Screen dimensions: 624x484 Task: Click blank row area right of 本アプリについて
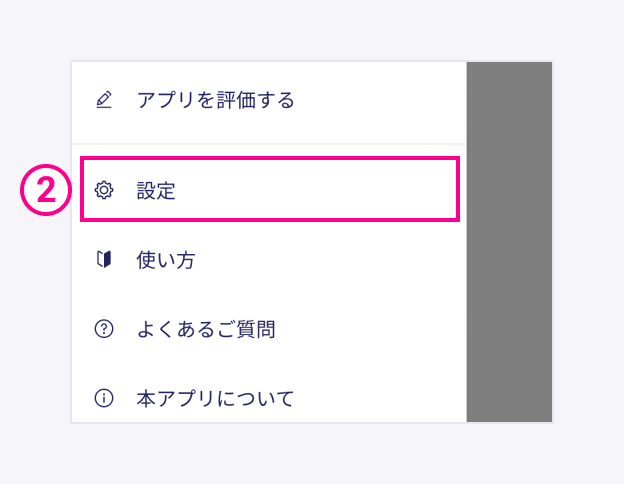click(380, 398)
